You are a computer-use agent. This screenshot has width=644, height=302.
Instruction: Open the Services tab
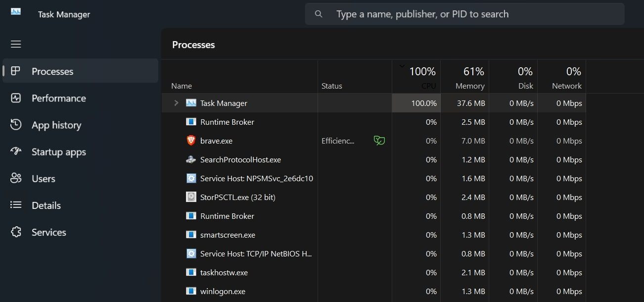(81, 232)
